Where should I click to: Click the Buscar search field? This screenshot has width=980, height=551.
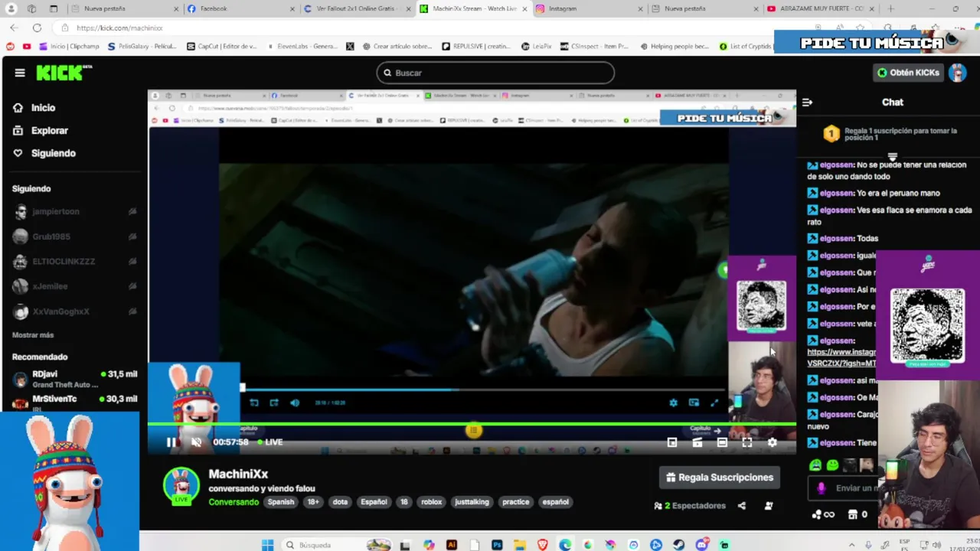coord(495,73)
